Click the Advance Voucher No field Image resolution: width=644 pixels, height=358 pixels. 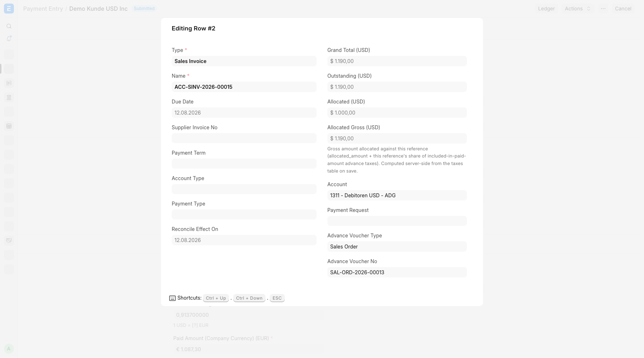(x=397, y=272)
